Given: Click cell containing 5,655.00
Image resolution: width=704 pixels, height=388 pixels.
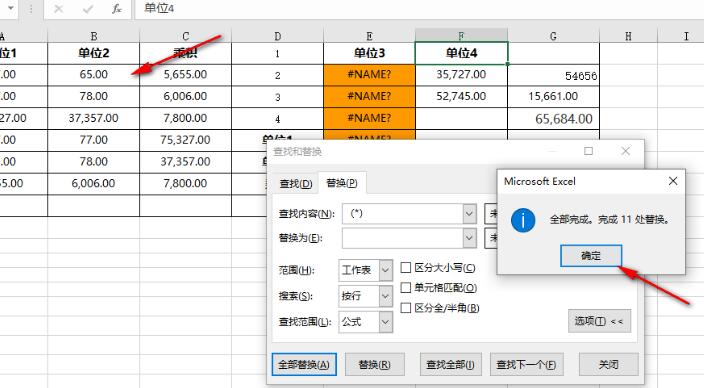Looking at the screenshot, I should (x=185, y=75).
